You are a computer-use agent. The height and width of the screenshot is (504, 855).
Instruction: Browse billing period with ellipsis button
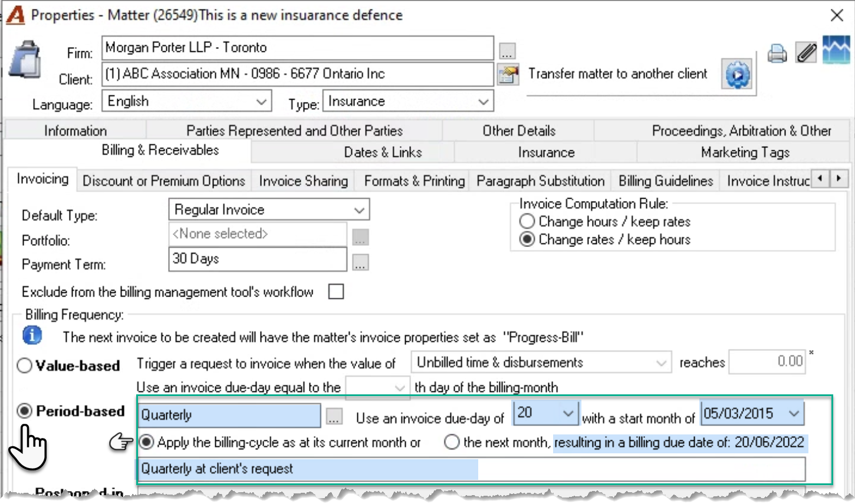[334, 417]
